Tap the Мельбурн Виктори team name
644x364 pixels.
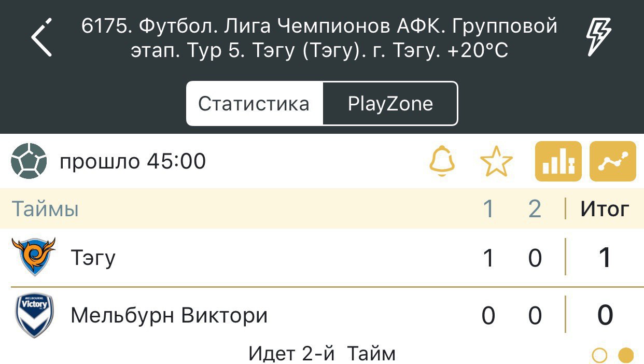tap(169, 315)
